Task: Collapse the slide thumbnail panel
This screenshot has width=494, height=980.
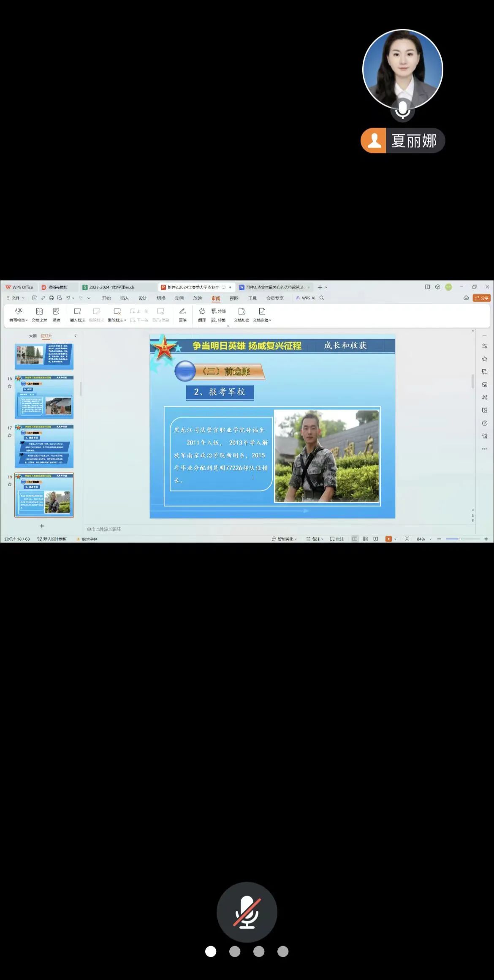Action: point(76,336)
